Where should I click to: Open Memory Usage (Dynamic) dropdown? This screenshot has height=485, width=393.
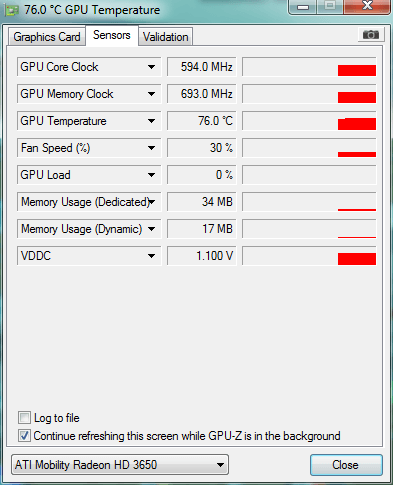pyautogui.click(x=151, y=229)
